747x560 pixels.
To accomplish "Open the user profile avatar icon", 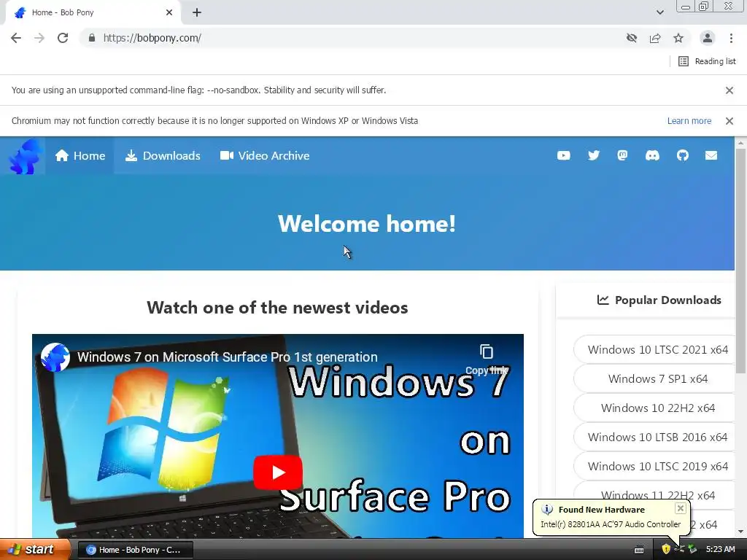I will click(708, 38).
